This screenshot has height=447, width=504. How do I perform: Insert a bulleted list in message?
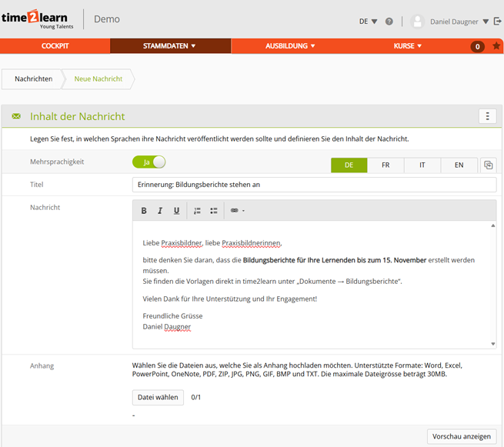pyautogui.click(x=213, y=211)
